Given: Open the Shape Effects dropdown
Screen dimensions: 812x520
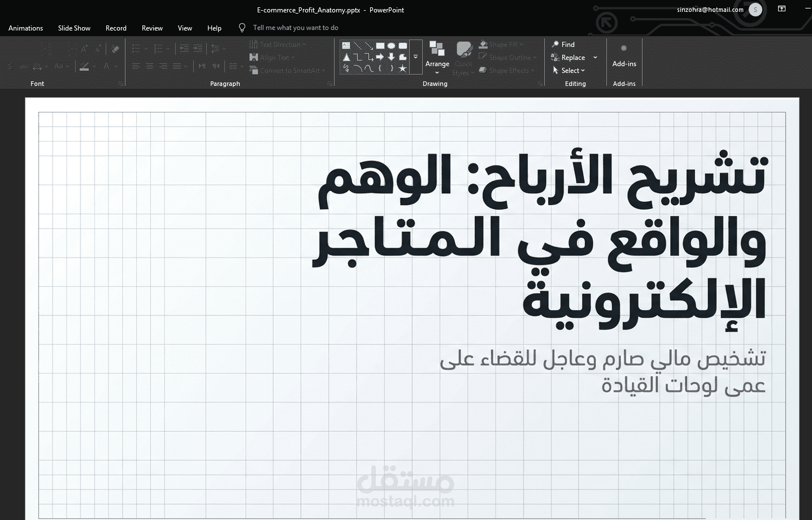Looking at the screenshot, I should click(506, 70).
